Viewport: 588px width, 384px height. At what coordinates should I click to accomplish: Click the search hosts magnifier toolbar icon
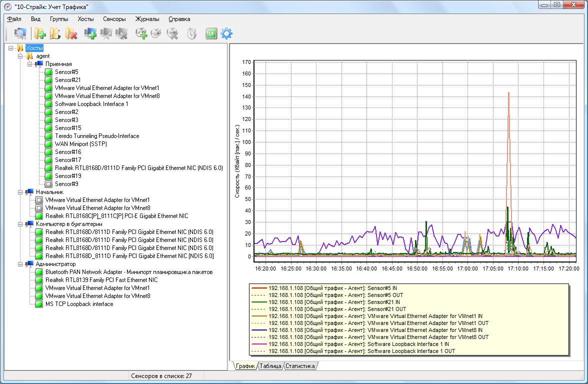(x=20, y=34)
